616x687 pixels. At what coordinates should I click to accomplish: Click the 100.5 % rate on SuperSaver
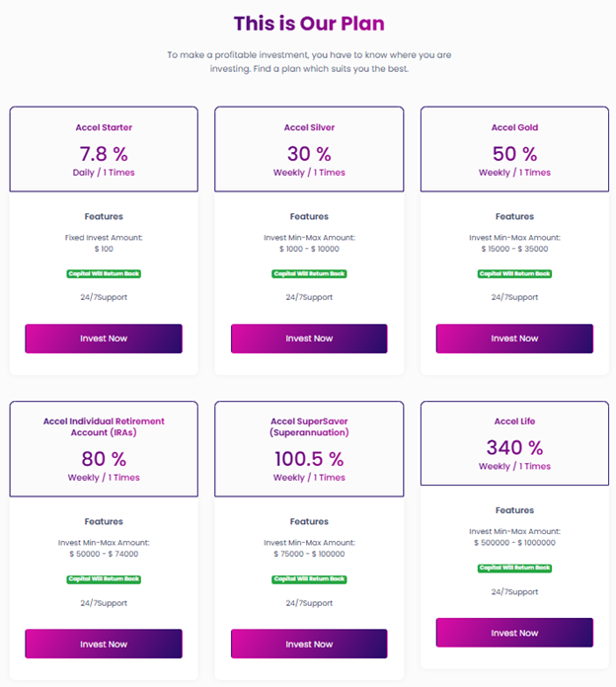point(309,459)
